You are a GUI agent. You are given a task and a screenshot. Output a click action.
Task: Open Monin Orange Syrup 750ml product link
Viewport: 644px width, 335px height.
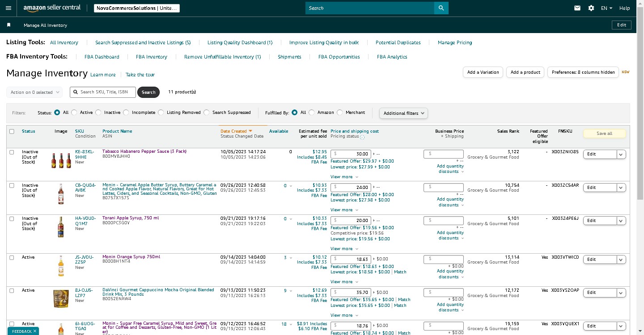pos(131,257)
